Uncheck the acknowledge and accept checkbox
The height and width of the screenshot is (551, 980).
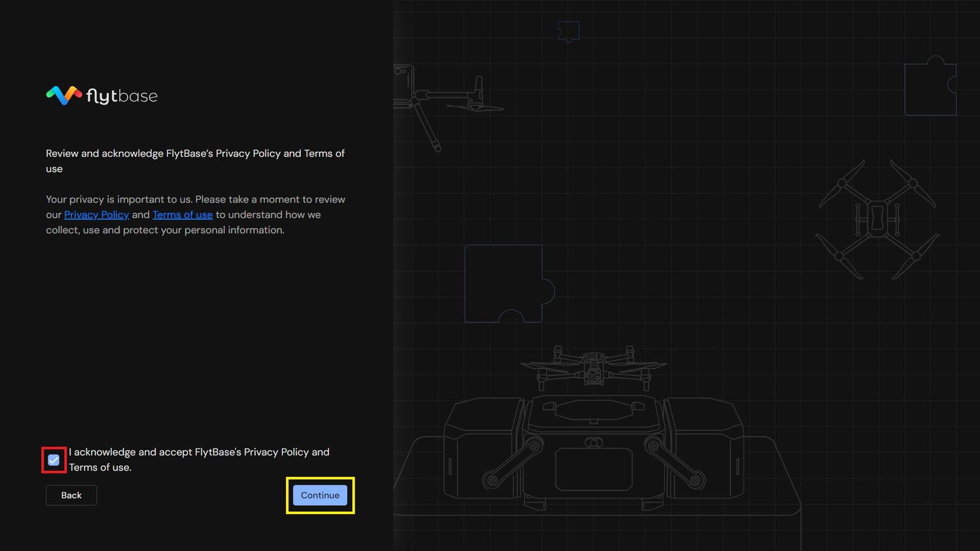[54, 460]
